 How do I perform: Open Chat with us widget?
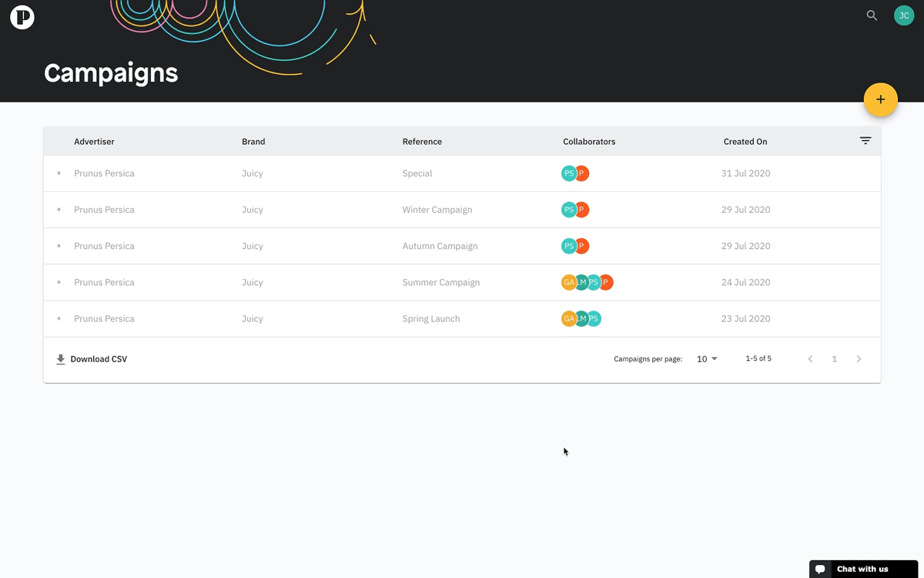point(863,569)
